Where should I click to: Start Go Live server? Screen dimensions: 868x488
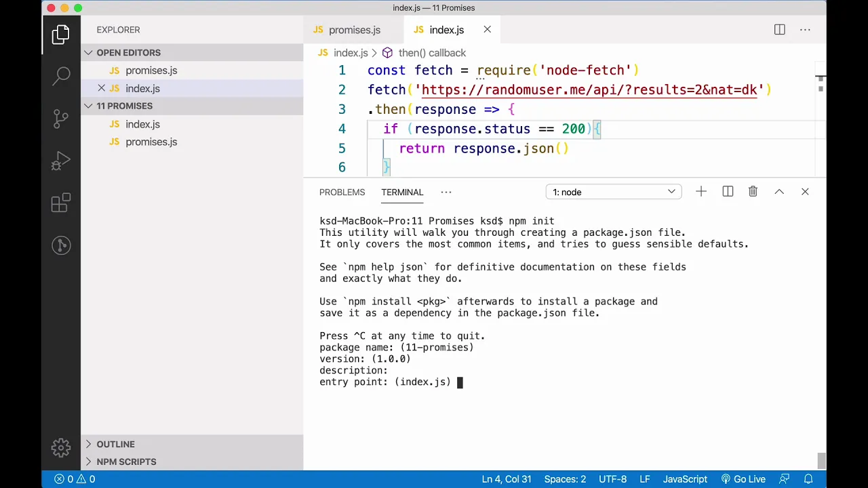pos(743,479)
